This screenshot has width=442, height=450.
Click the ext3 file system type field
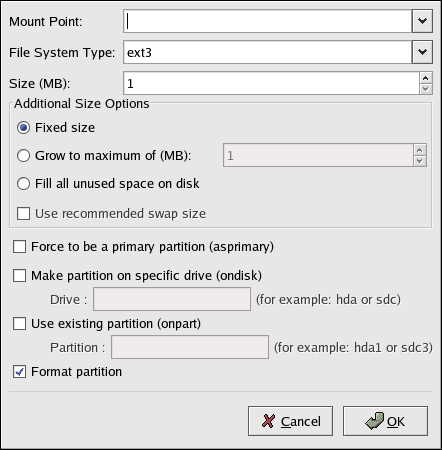click(x=268, y=52)
